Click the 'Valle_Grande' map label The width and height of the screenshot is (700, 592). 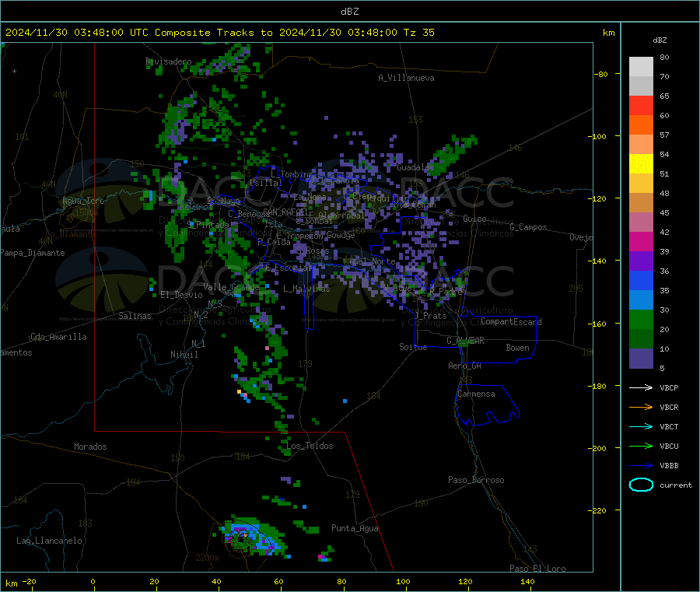[x=231, y=286]
